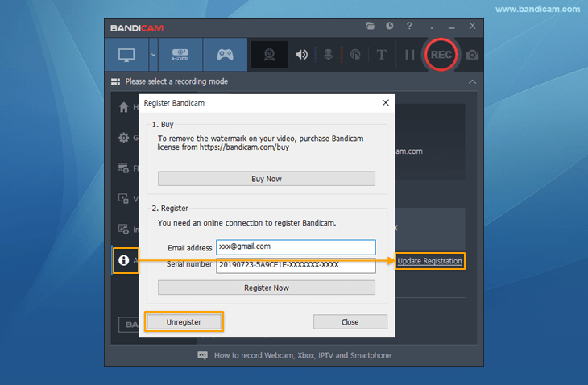588x385 pixels.
Task: Click the Serial number input field
Action: click(296, 265)
